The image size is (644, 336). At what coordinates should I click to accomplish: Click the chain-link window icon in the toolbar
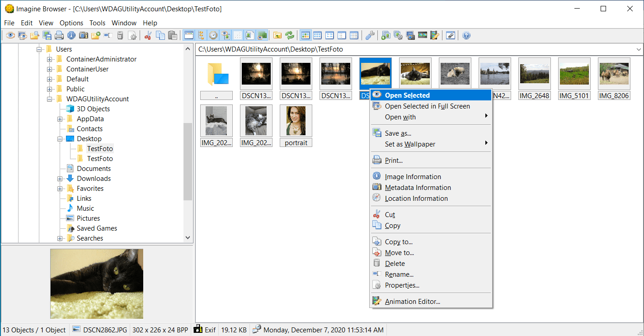451,35
